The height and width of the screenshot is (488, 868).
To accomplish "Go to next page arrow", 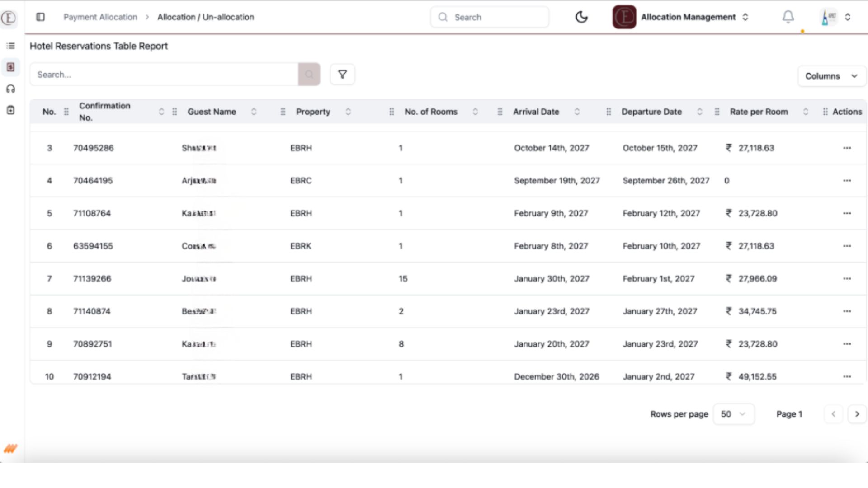I will tap(857, 414).
